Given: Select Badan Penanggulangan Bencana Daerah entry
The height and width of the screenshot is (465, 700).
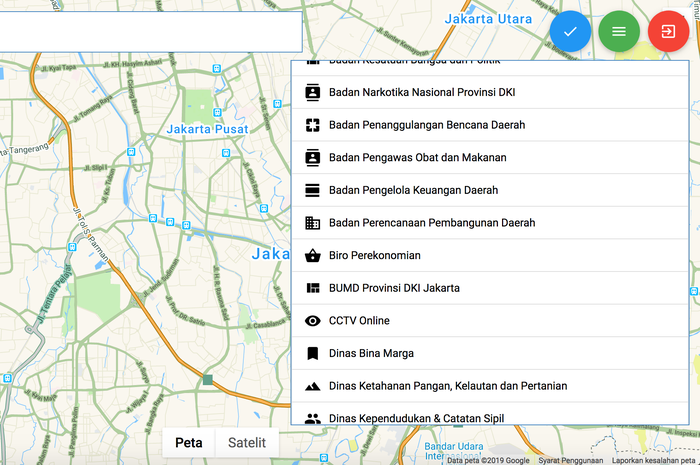Looking at the screenshot, I should (x=490, y=125).
